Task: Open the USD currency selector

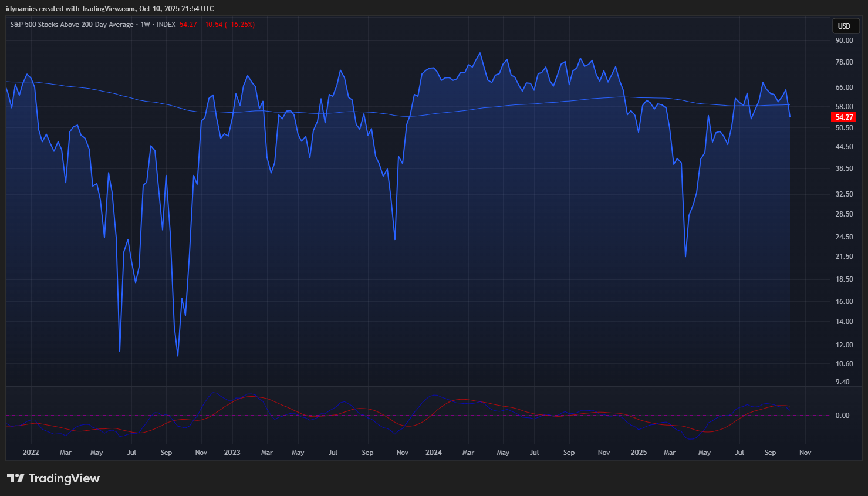Action: click(x=844, y=26)
